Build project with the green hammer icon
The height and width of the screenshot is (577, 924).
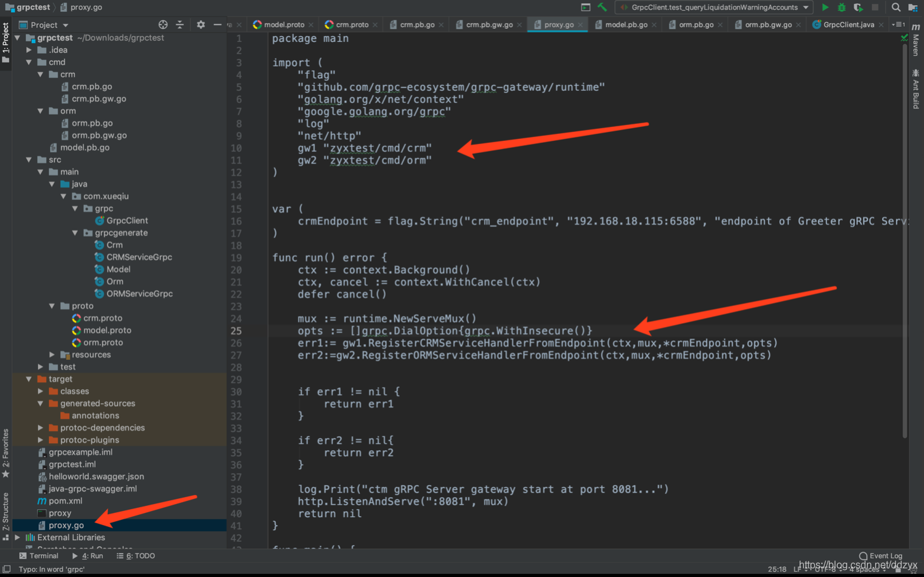[602, 8]
